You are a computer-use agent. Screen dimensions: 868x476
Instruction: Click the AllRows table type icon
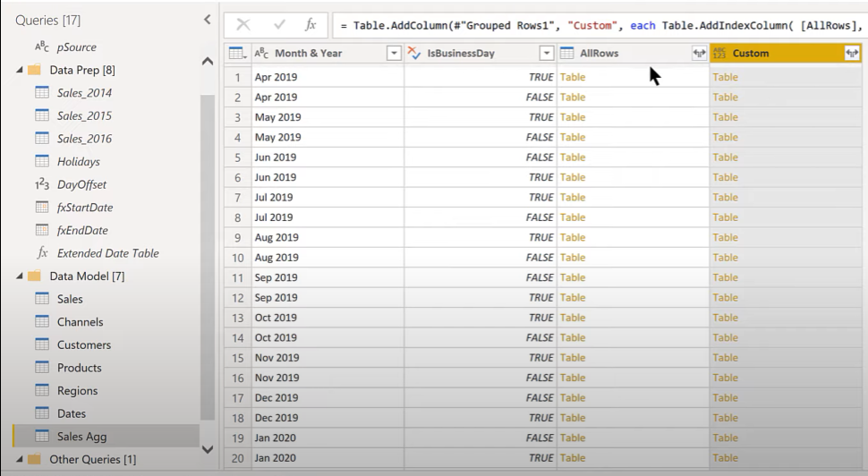566,53
